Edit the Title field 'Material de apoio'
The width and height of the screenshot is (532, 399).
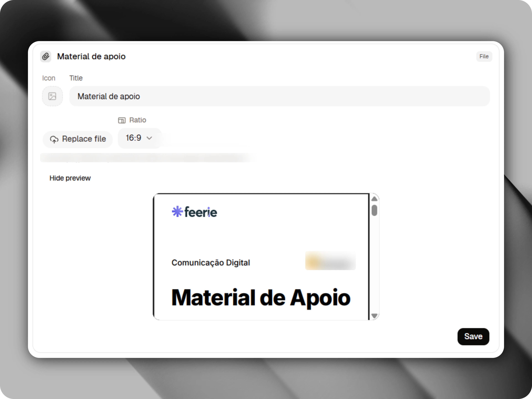tap(279, 96)
